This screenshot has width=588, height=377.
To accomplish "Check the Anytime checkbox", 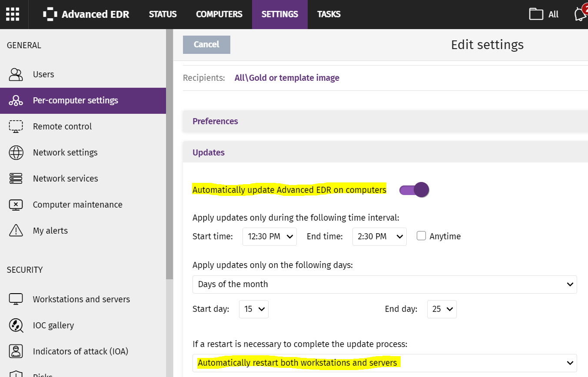I will (x=421, y=236).
